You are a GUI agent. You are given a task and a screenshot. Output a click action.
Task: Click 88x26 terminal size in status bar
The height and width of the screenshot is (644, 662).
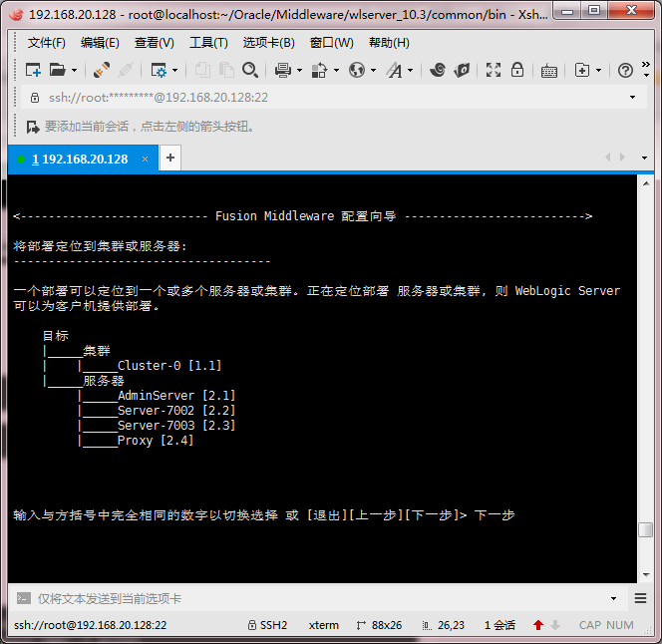coord(387,625)
